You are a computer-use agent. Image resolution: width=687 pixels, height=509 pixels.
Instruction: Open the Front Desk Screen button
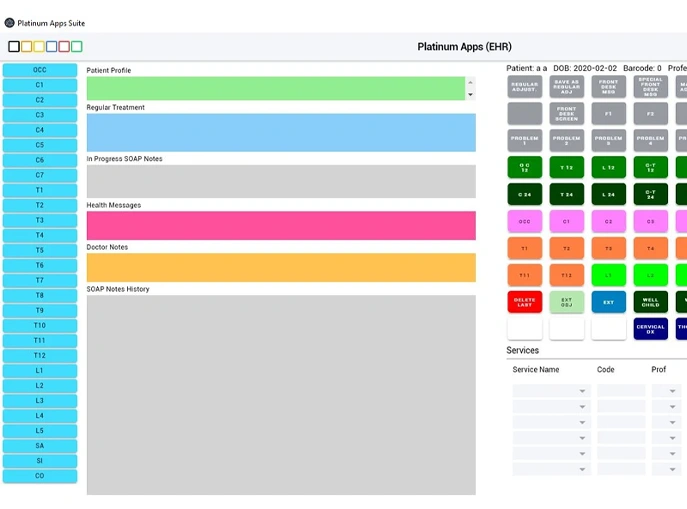[567, 114]
